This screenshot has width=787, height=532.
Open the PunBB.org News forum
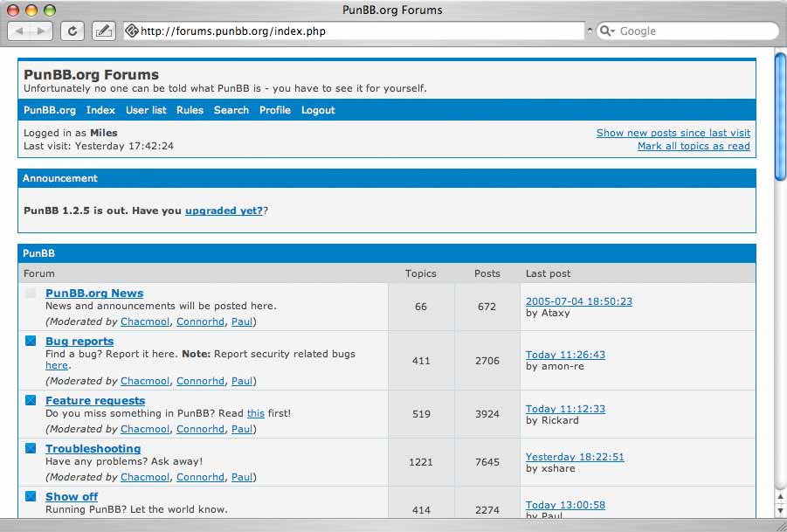(94, 294)
